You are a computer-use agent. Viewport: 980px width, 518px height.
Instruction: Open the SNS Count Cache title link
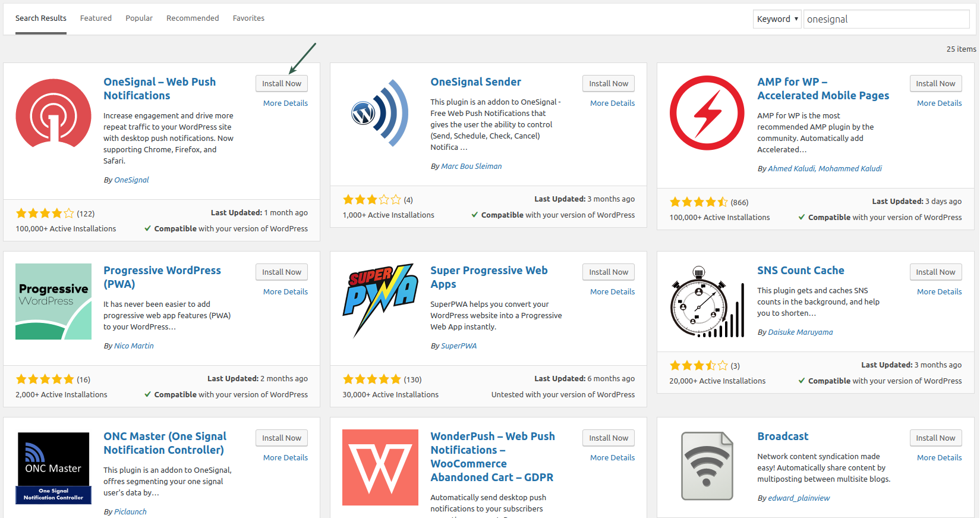coord(801,271)
